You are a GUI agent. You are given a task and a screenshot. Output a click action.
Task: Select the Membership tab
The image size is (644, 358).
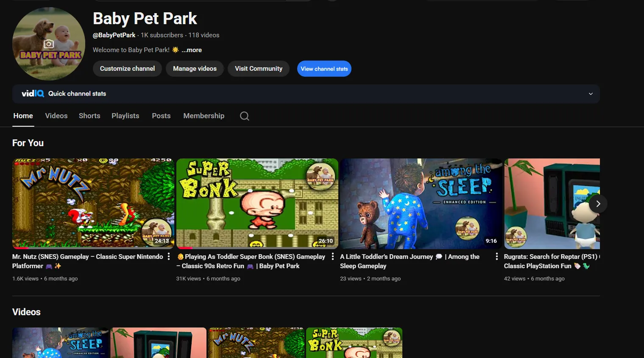tap(204, 116)
